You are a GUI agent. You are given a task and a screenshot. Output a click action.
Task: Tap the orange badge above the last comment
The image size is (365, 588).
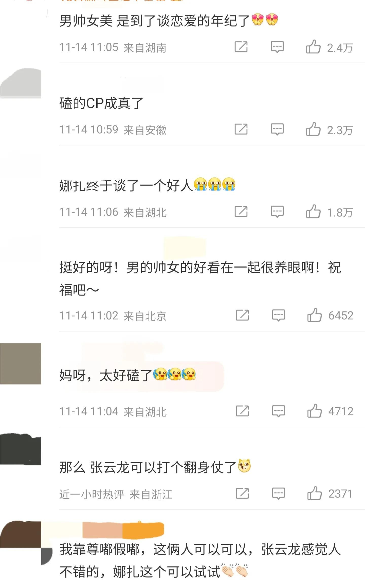tap(143, 530)
